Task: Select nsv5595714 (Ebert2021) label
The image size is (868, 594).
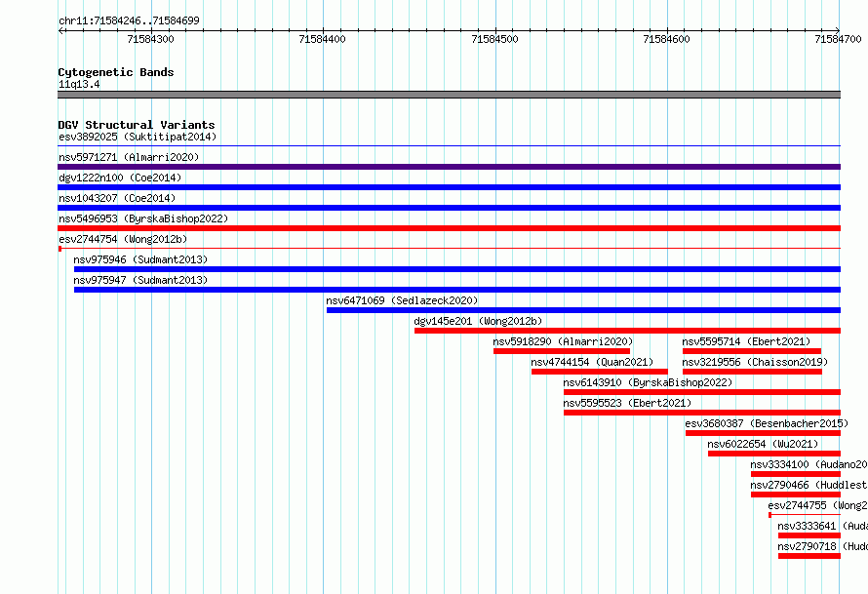Action: tap(746, 341)
